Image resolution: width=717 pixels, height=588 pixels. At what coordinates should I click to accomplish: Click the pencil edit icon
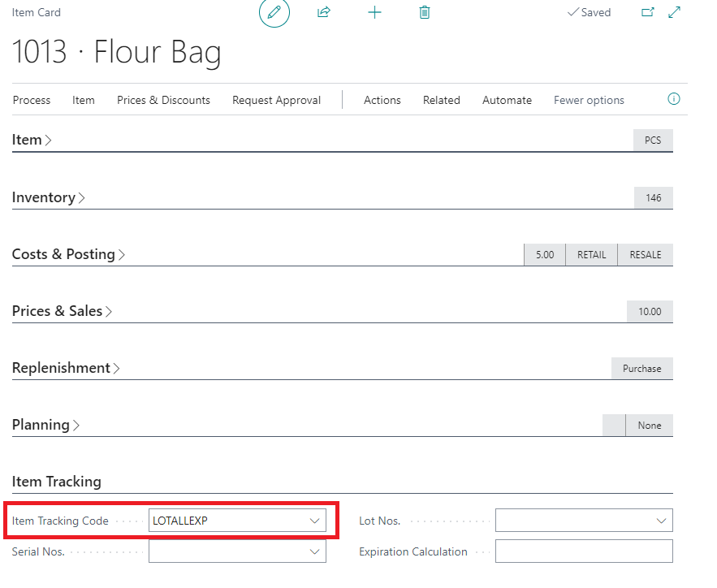[274, 12]
